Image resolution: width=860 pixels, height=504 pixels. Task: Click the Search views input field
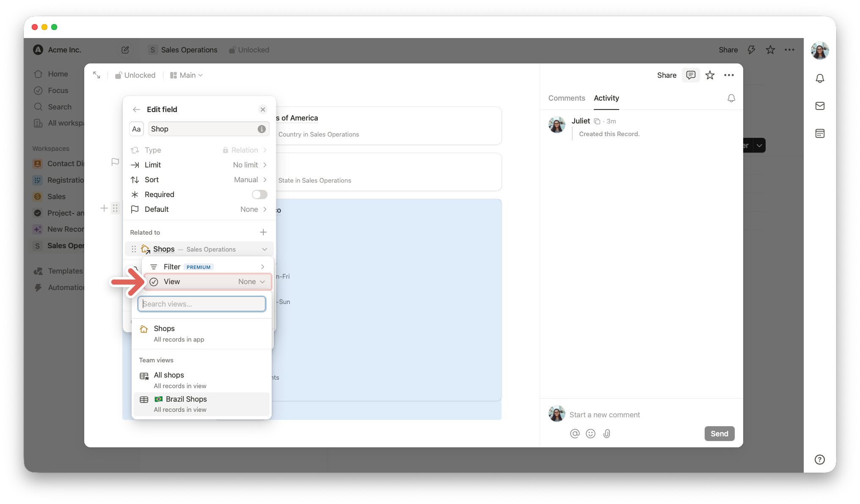(x=201, y=304)
